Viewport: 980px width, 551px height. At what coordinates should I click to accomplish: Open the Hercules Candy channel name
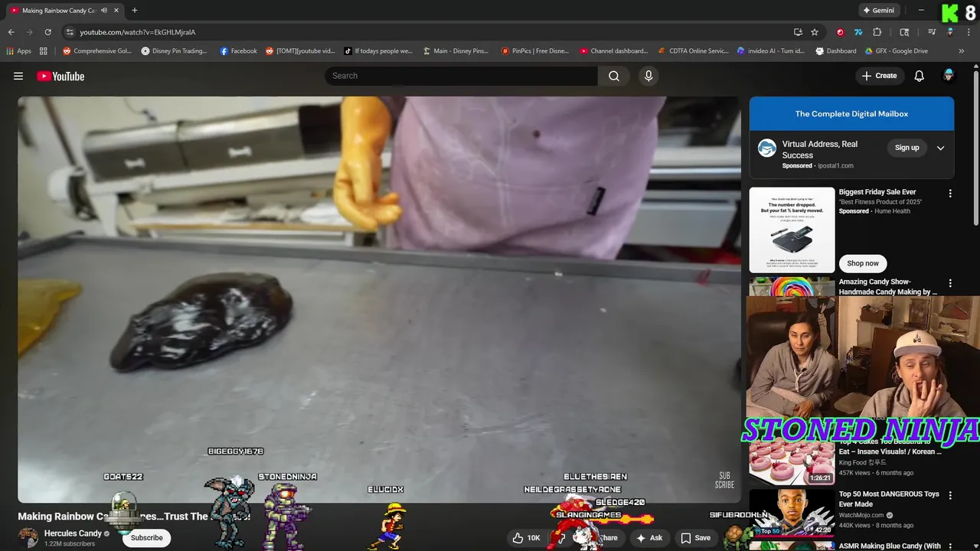[73, 533]
